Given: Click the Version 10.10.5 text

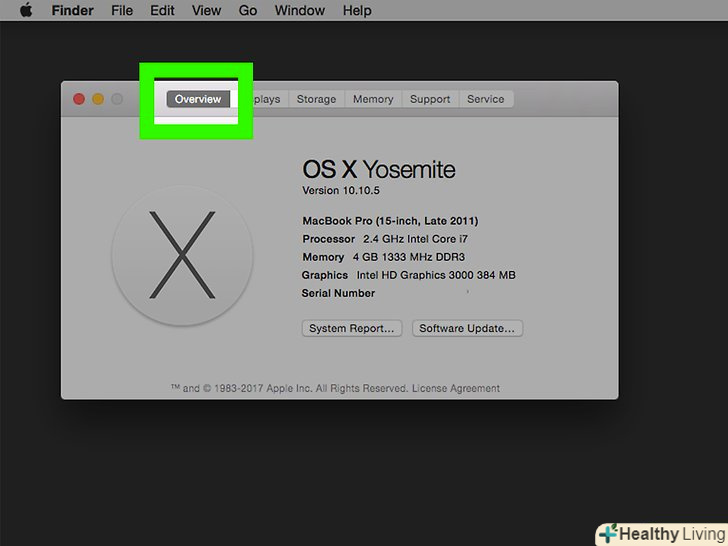Looking at the screenshot, I should [341, 190].
